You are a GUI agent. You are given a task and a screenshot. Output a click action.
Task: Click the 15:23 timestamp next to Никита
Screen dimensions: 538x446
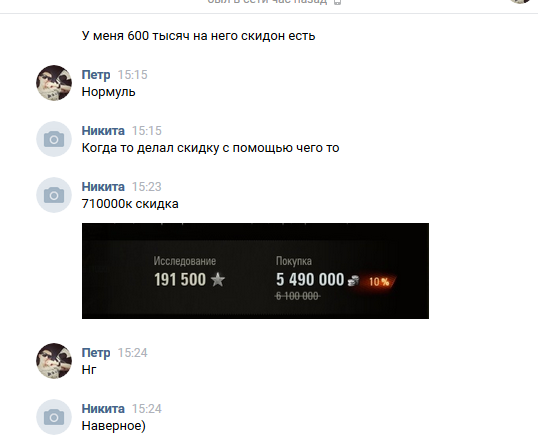[x=147, y=187]
